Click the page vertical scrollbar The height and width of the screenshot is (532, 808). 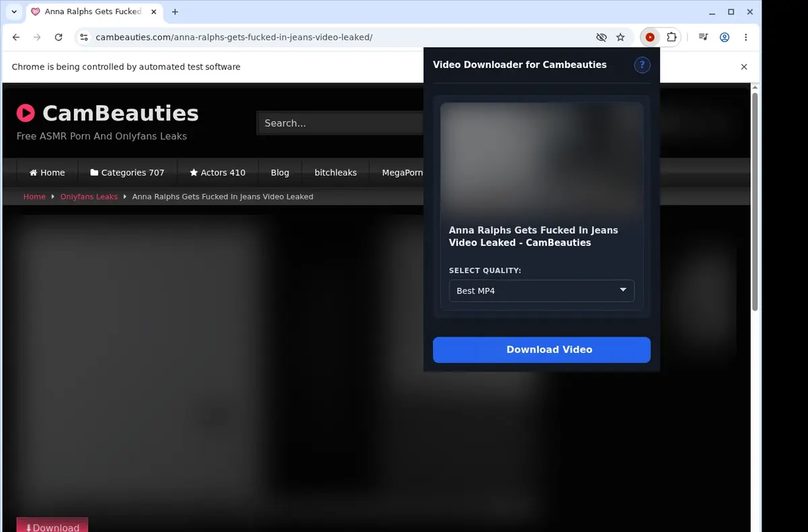755,202
